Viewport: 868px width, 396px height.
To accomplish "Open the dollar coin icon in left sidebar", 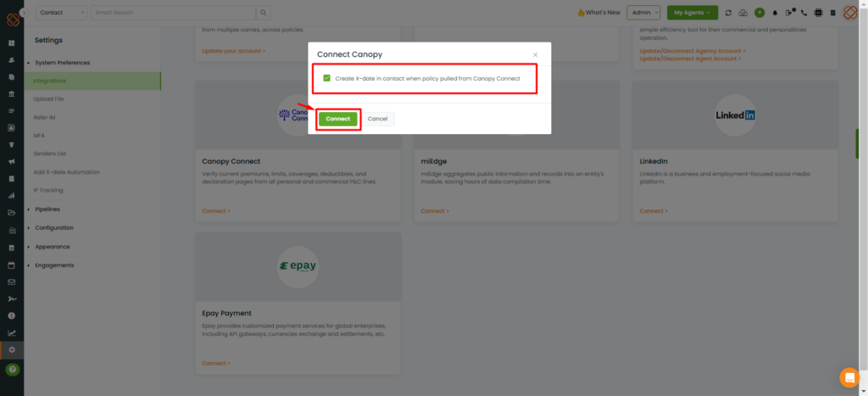I will pyautogui.click(x=12, y=315).
